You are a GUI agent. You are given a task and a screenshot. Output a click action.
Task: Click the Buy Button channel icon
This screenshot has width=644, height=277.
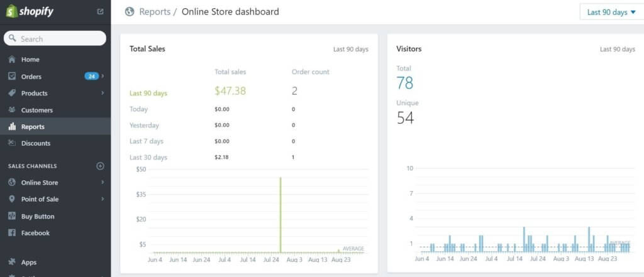pos(12,216)
